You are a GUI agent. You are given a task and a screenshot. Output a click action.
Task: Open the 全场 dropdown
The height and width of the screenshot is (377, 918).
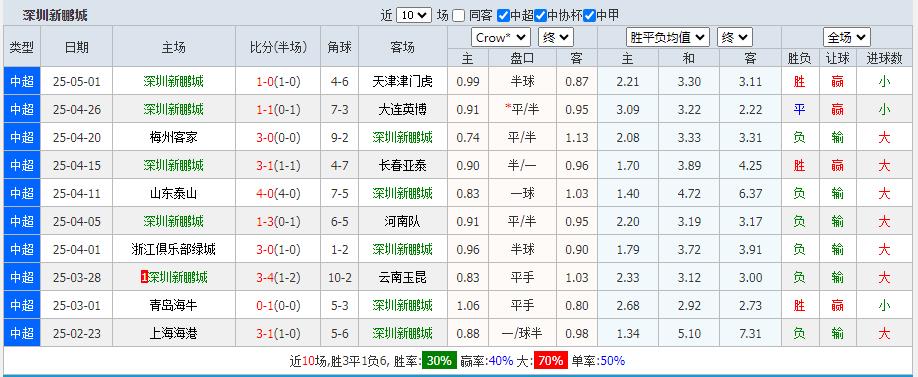point(847,37)
